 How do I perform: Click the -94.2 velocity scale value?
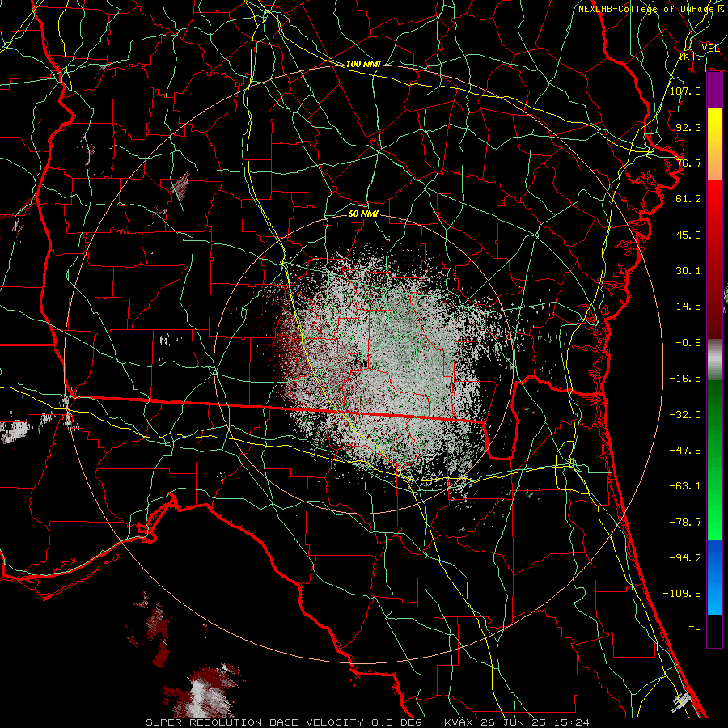pos(685,558)
